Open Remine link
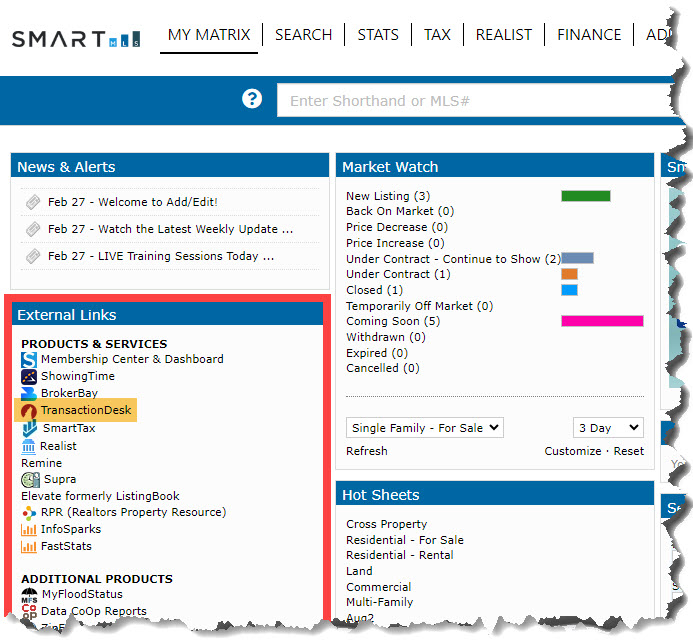 pyautogui.click(x=42, y=464)
